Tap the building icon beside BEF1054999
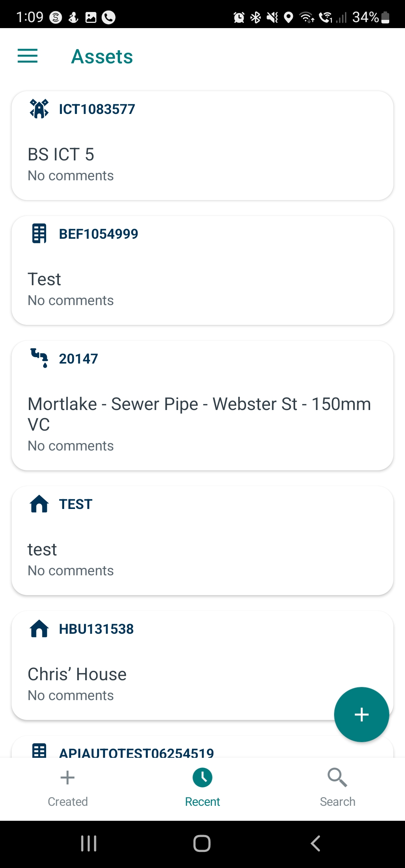 click(x=39, y=234)
